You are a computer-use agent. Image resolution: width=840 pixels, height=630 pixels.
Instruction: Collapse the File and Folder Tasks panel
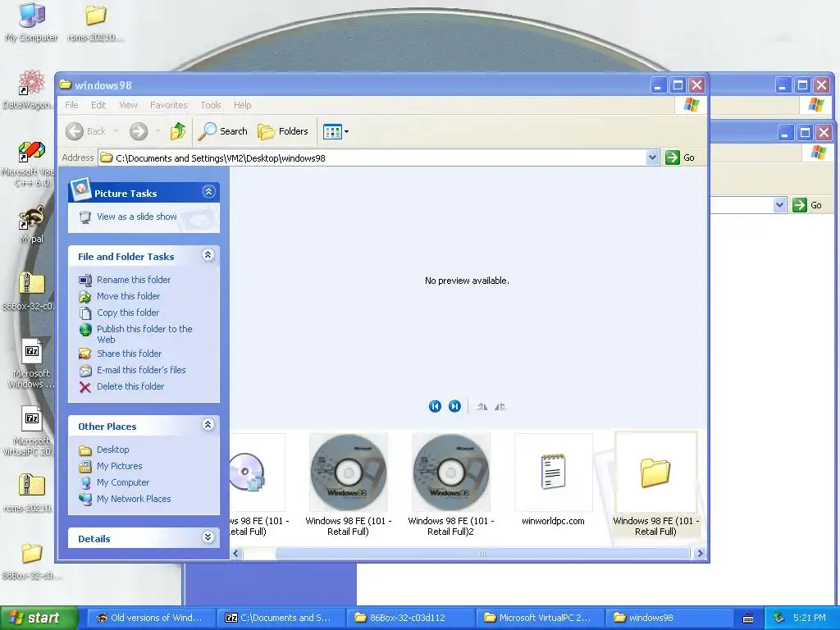click(208, 255)
